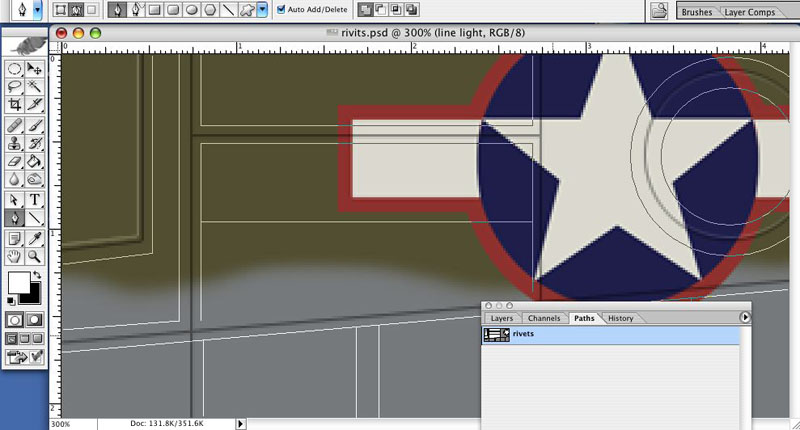Screen dimensions: 800x430
Task: Open the Brushes tab in palette well
Action: 696,12
